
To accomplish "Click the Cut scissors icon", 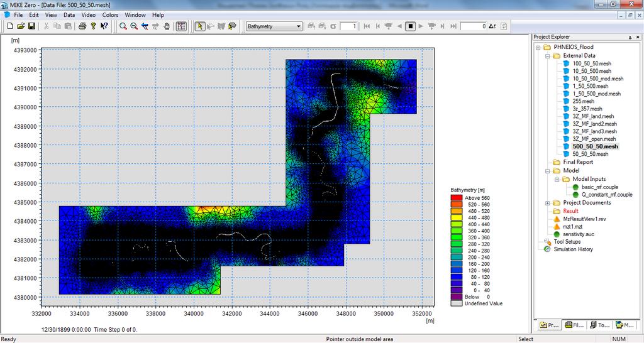I will [46, 26].
